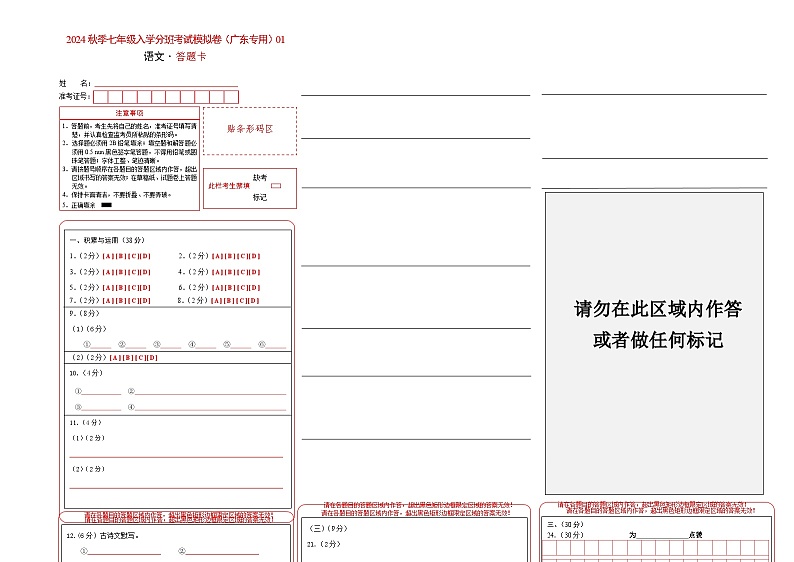This screenshot has height=562, width=794.
Task: Click the '11.(4分)' question label
Action: click(86, 422)
